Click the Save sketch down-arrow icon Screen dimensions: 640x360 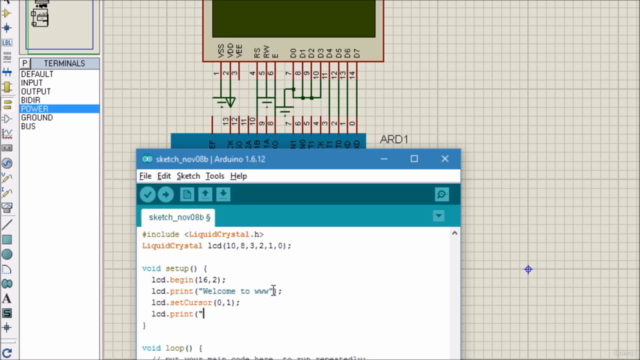[223, 194]
